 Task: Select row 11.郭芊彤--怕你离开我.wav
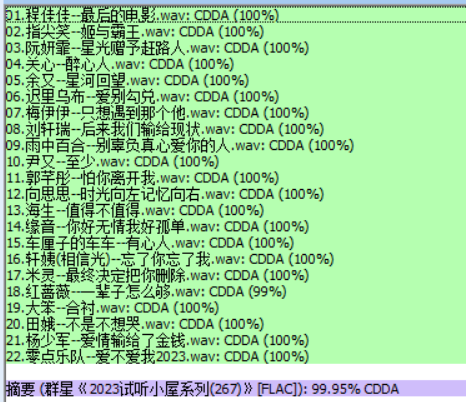[236, 178]
